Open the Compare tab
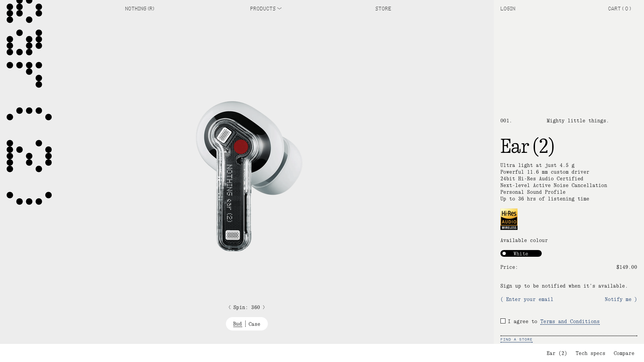 click(x=624, y=353)
